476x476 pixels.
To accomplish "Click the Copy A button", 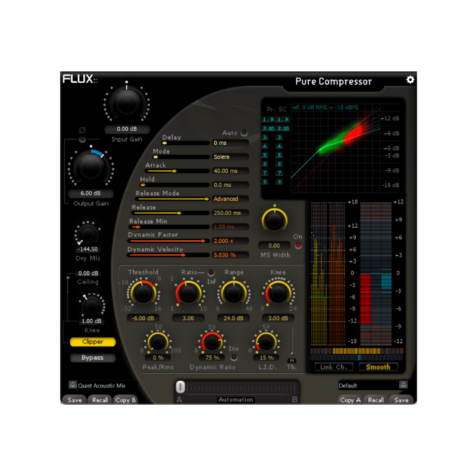I will (x=350, y=400).
